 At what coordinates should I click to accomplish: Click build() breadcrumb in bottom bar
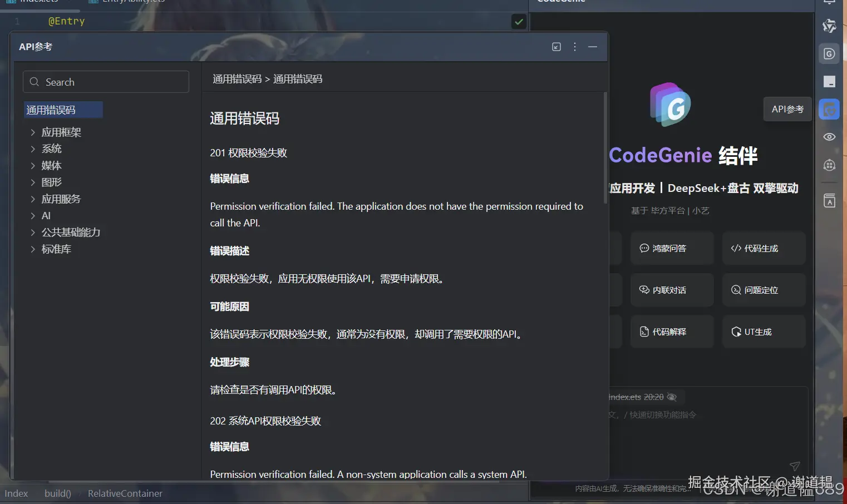58,493
